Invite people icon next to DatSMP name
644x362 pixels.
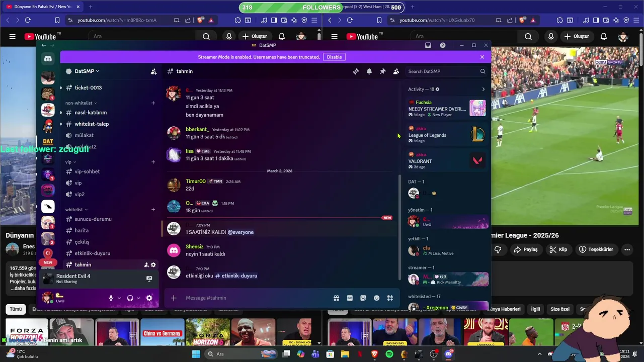tap(153, 71)
